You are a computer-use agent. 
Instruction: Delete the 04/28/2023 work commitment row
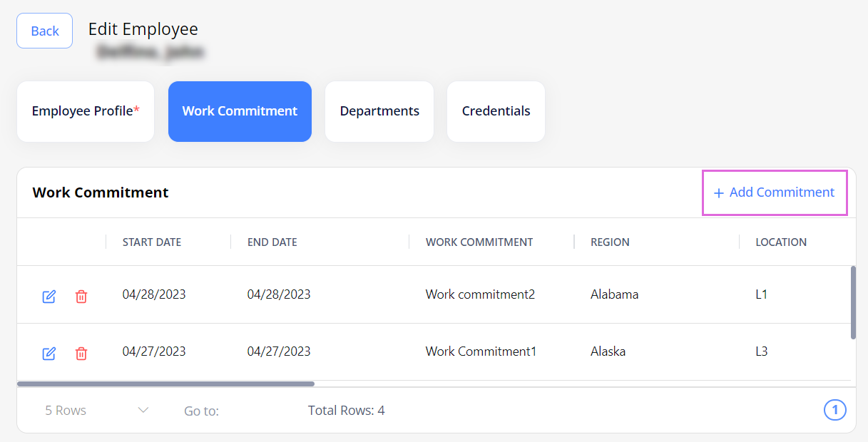[x=81, y=297]
